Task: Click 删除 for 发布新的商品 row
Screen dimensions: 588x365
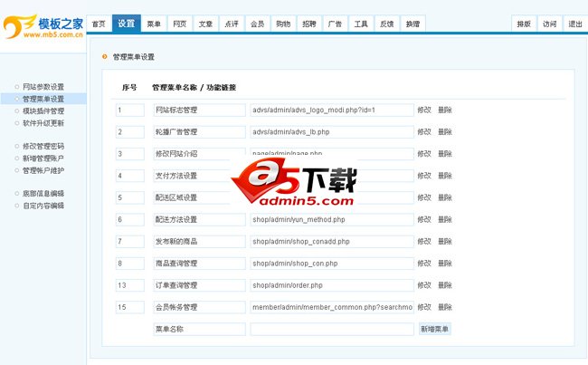Action: [445, 242]
